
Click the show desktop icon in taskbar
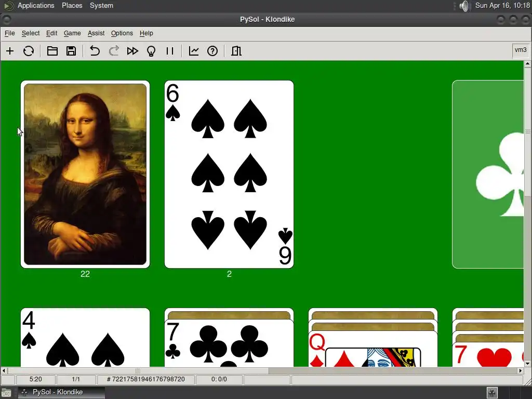[x=6, y=393]
